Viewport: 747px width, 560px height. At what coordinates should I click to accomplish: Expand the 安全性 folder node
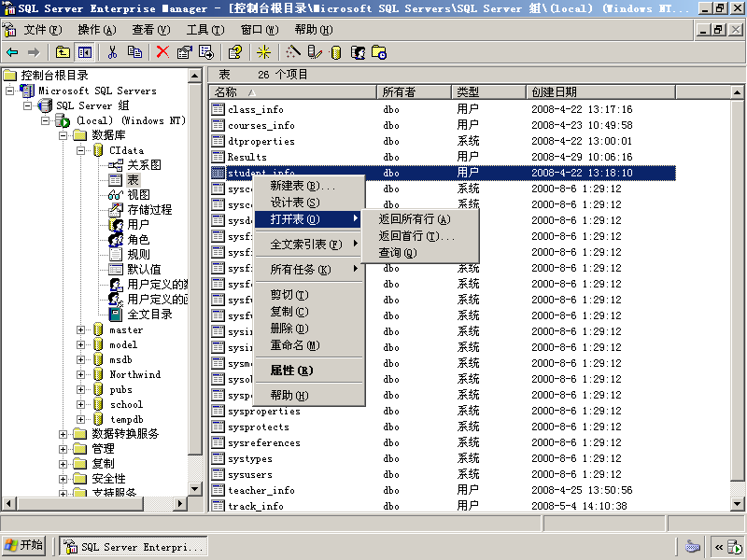pyautogui.click(x=63, y=479)
